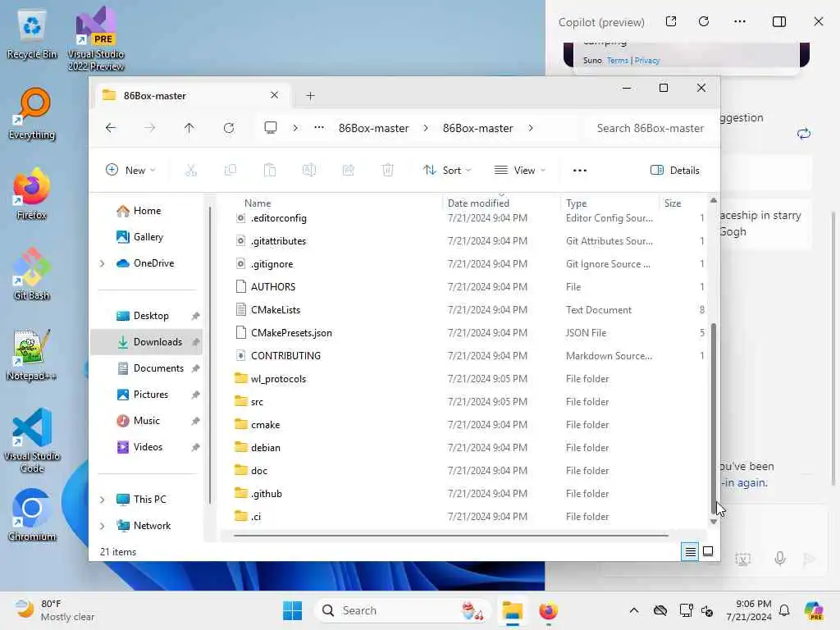This screenshot has height=630, width=840.
Task: Expand the hidden path ellipsis in address bar
Action: tap(319, 127)
